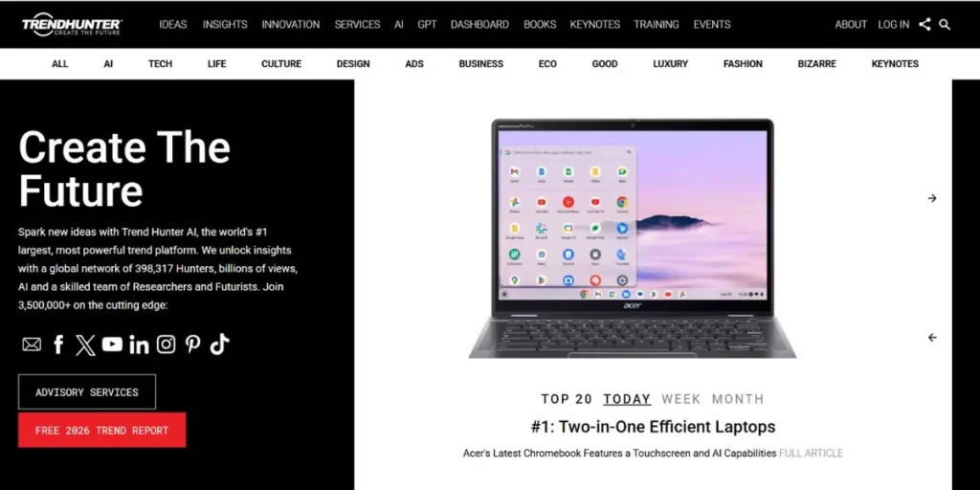Click Free 2026 Trend Report button
This screenshot has height=490, width=980.
coord(101,430)
